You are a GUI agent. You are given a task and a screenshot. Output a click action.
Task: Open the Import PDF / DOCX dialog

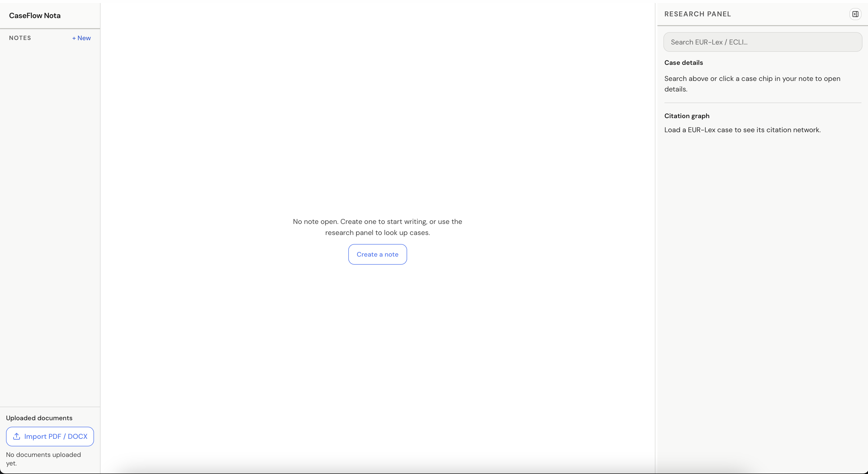(50, 436)
